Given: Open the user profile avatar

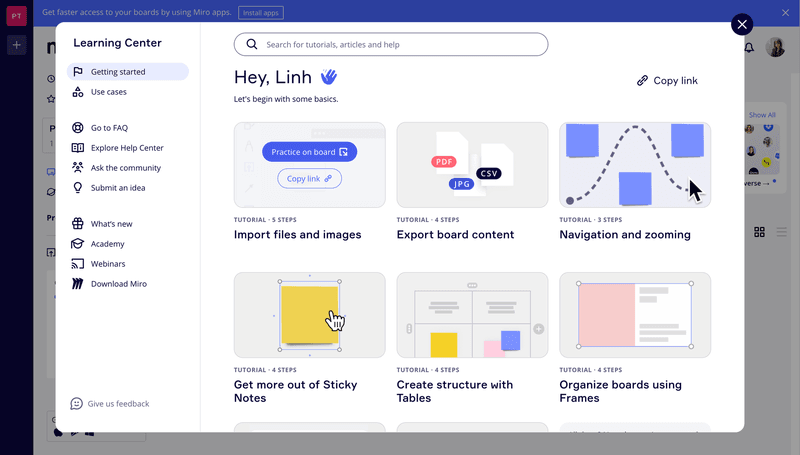Looking at the screenshot, I should pyautogui.click(x=775, y=47).
